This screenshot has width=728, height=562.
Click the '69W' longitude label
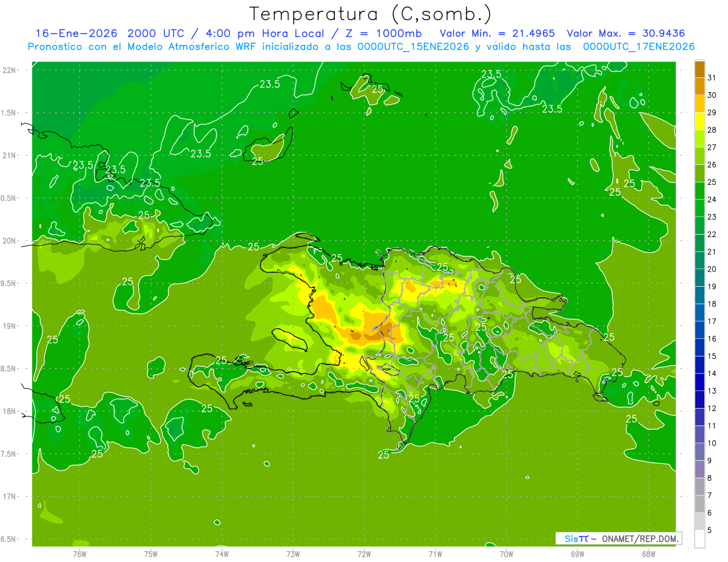point(578,554)
